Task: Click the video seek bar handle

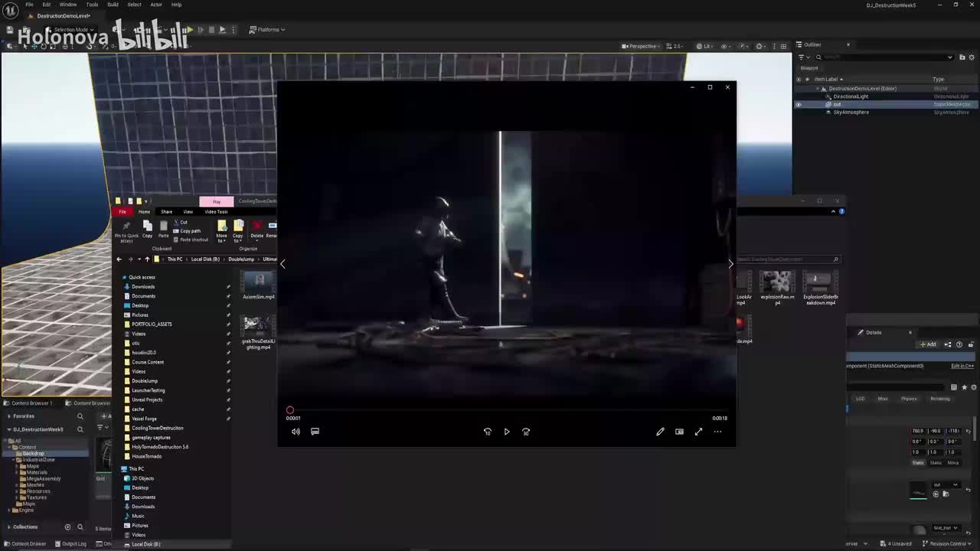Action: [290, 410]
